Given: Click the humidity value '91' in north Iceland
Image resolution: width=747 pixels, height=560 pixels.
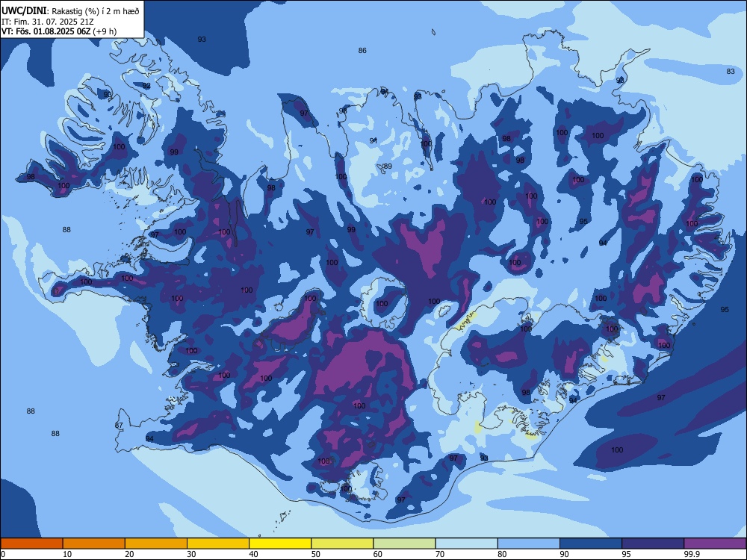Looking at the screenshot, I should tap(373, 140).
